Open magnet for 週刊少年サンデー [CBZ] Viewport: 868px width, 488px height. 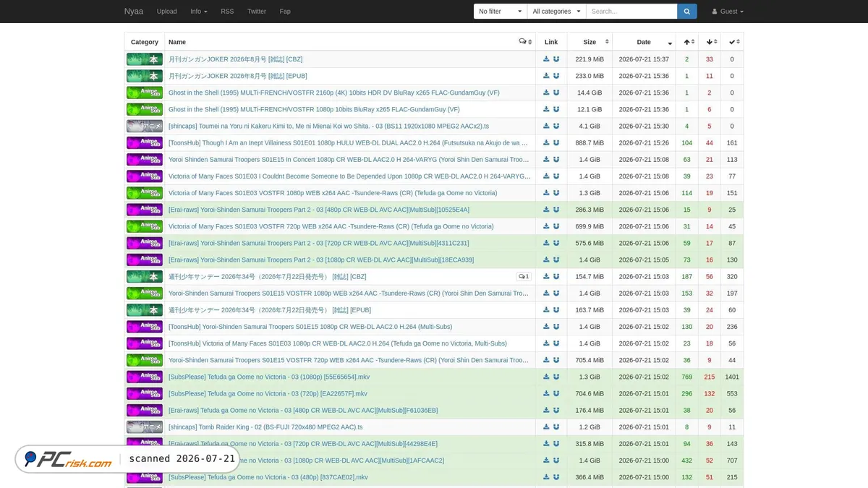point(556,277)
